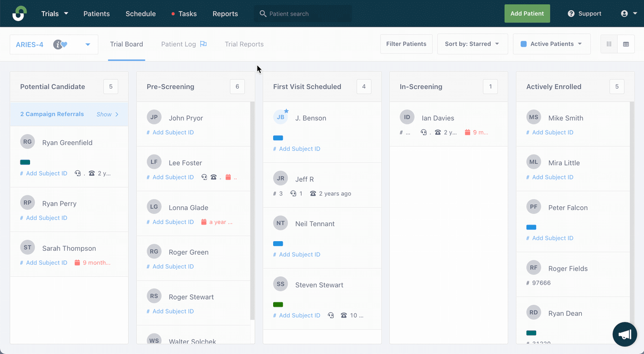Click Add Subject ID for Lonna Glade
644x354 pixels.
pyautogui.click(x=170, y=222)
